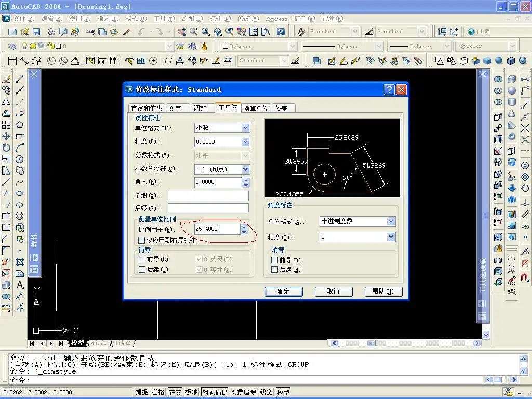
Task: Open the linear 精度(P) dropdown
Action: [x=246, y=141]
